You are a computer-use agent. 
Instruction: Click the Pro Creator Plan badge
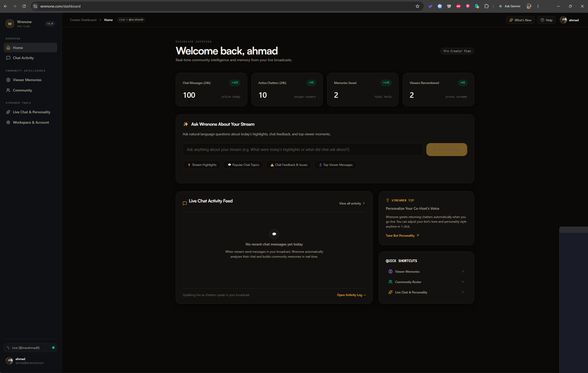pyautogui.click(x=457, y=51)
